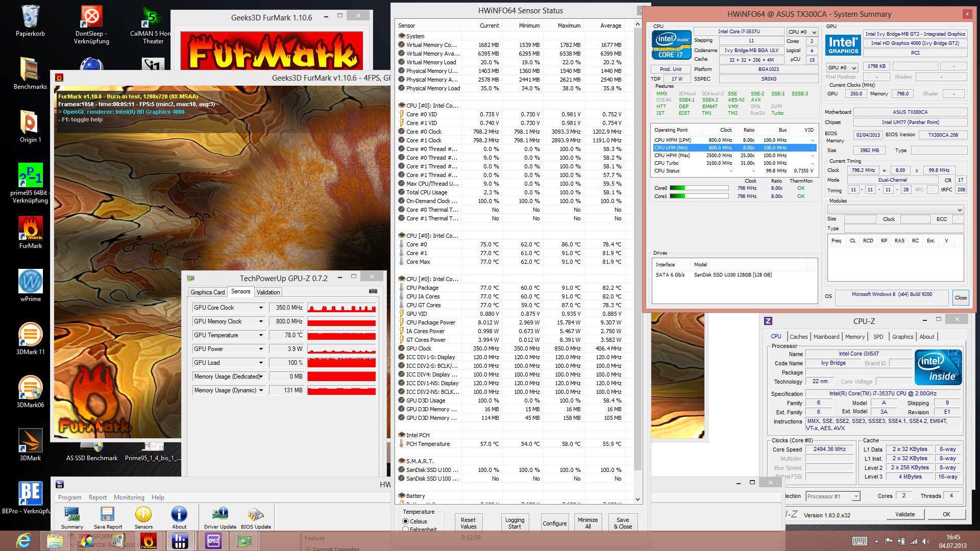Open the Mainboard tab in CPU-Z
This screenshot has height=551, width=980.
click(x=826, y=337)
